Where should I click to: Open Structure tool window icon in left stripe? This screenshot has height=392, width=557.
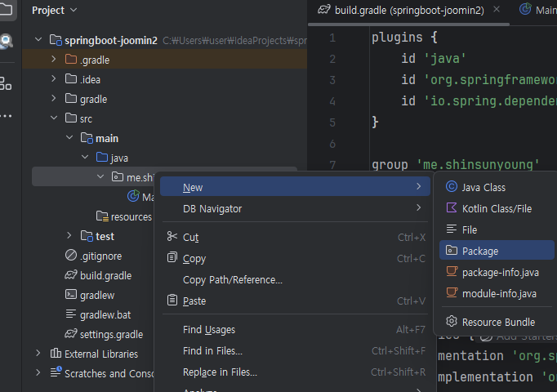coord(6,84)
